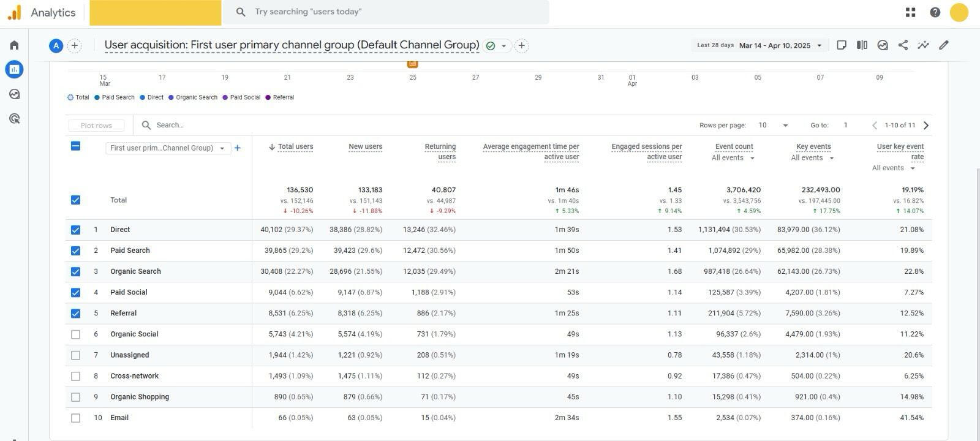The height and width of the screenshot is (441, 980).
Task: Open the date range Mar 14 - Apr 10 dropdown
Action: coord(780,45)
